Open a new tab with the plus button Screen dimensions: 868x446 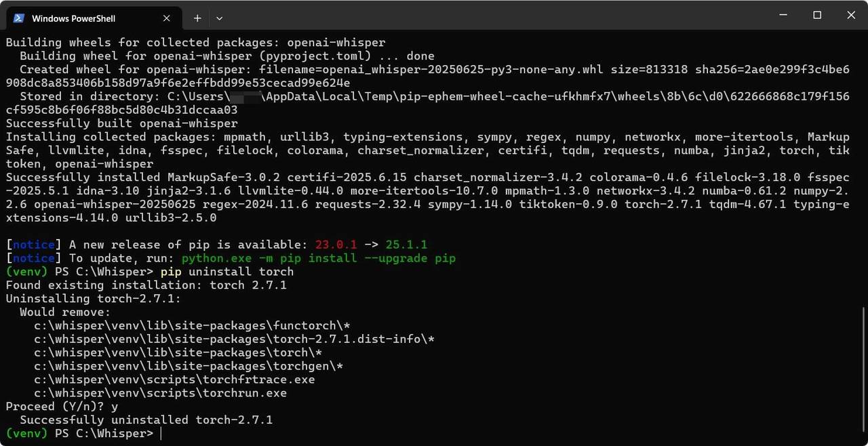pyautogui.click(x=197, y=18)
